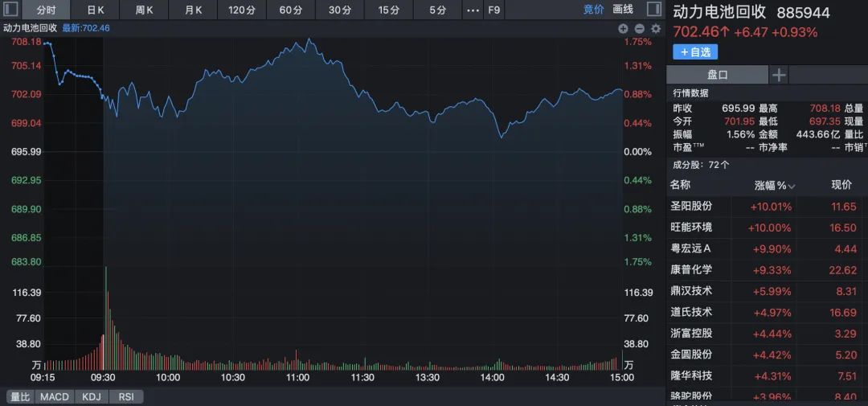Zoom in chart with plus icon

pos(623,29)
